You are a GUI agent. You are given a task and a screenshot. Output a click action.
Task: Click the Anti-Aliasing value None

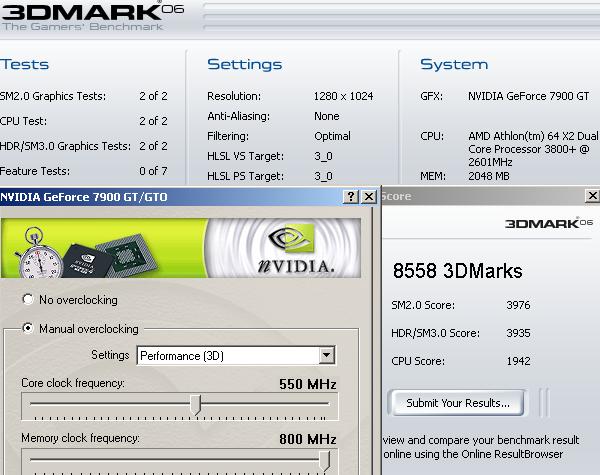pos(327,116)
